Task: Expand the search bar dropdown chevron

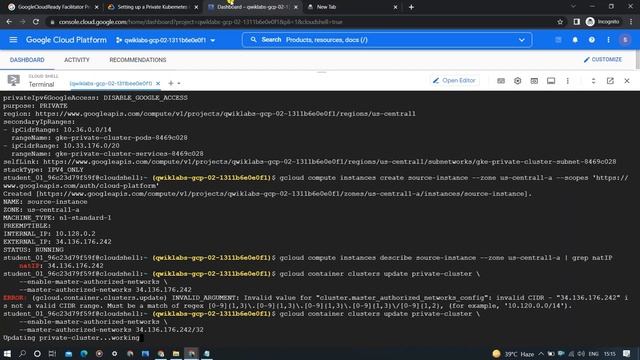Action: pyautogui.click(x=521, y=40)
